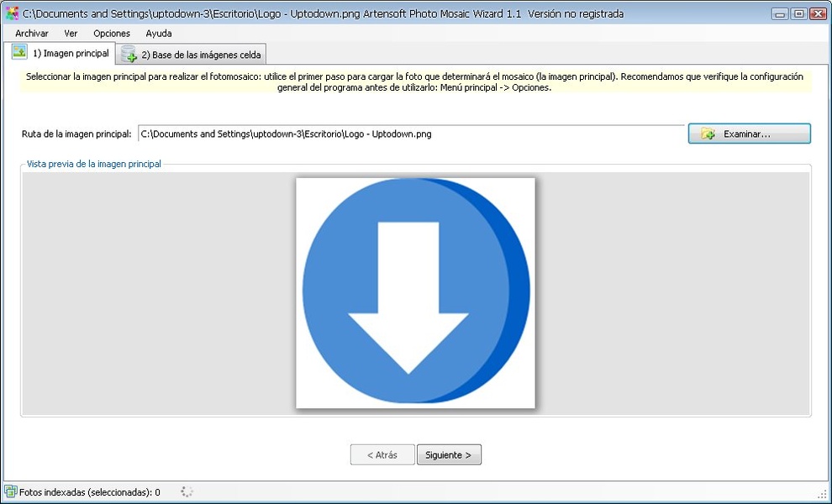Click the 'Fotos indexadas' status bar text
This screenshot has height=504, width=832.
(89, 492)
